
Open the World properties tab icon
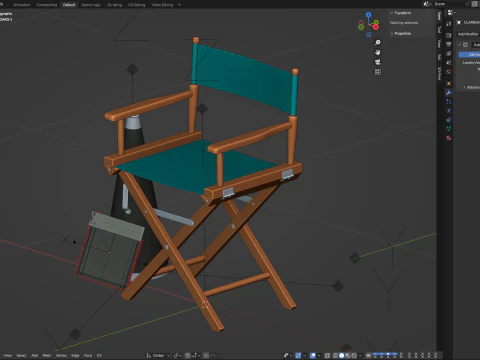[x=449, y=71]
